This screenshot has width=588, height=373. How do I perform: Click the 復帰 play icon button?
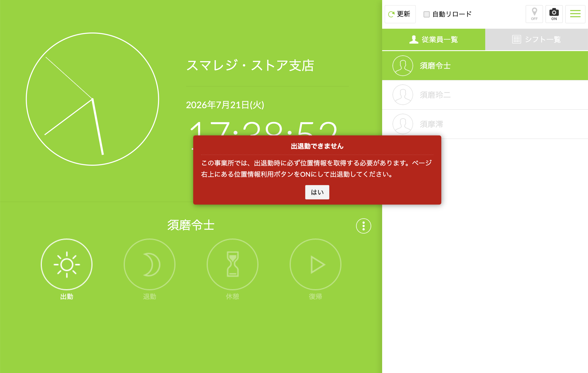tap(316, 265)
